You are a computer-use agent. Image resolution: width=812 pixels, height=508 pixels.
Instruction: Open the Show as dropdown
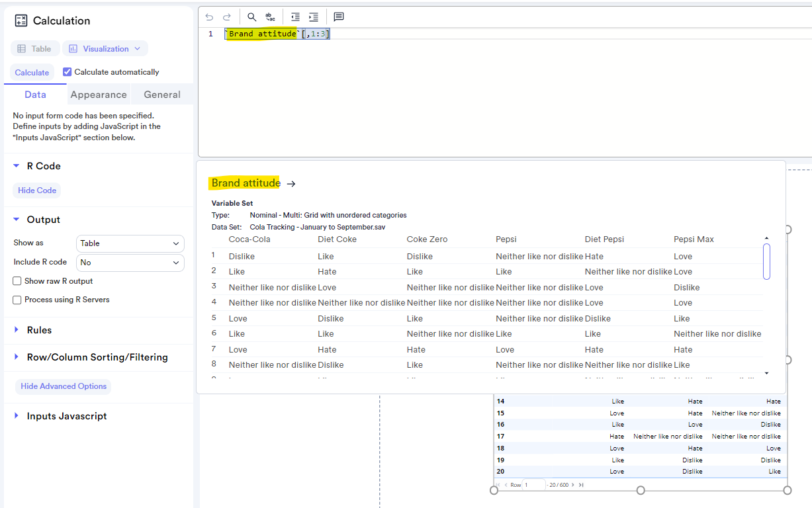coord(130,243)
